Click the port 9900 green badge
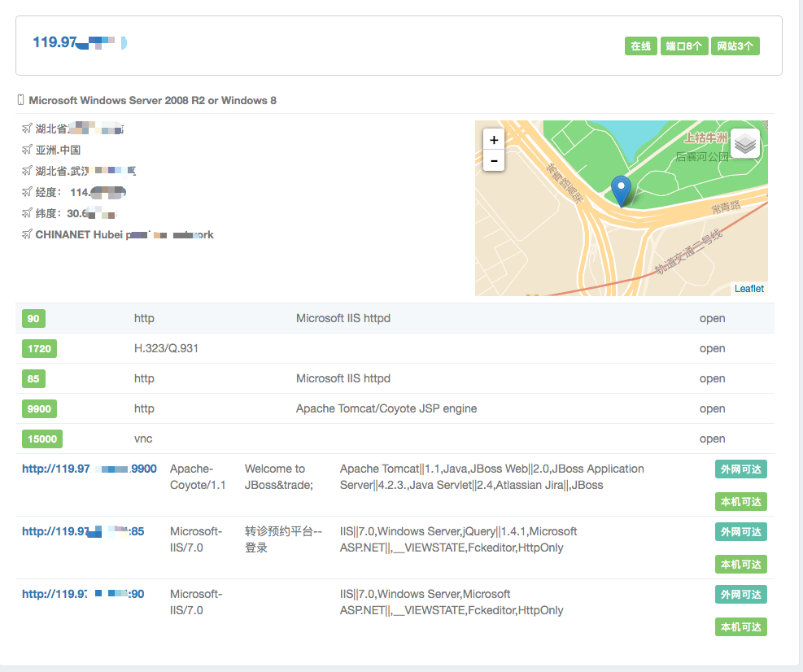803x672 pixels. pos(39,408)
